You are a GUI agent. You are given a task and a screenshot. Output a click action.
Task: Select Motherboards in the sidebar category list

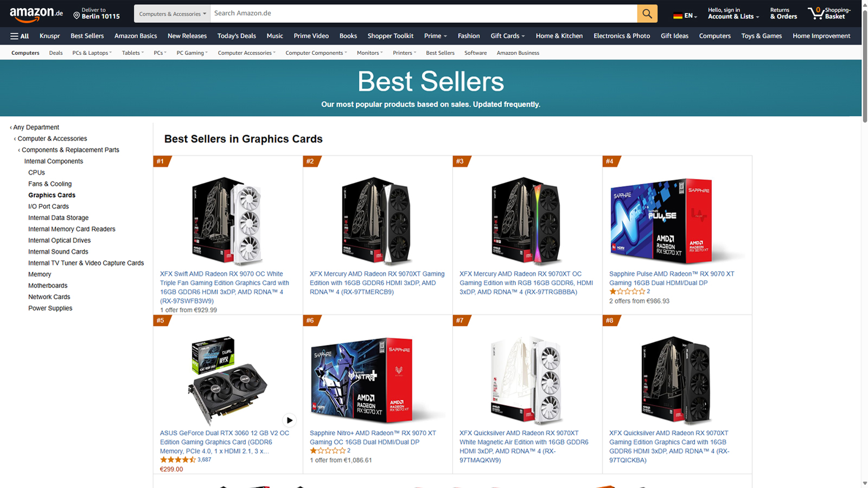[x=48, y=286]
